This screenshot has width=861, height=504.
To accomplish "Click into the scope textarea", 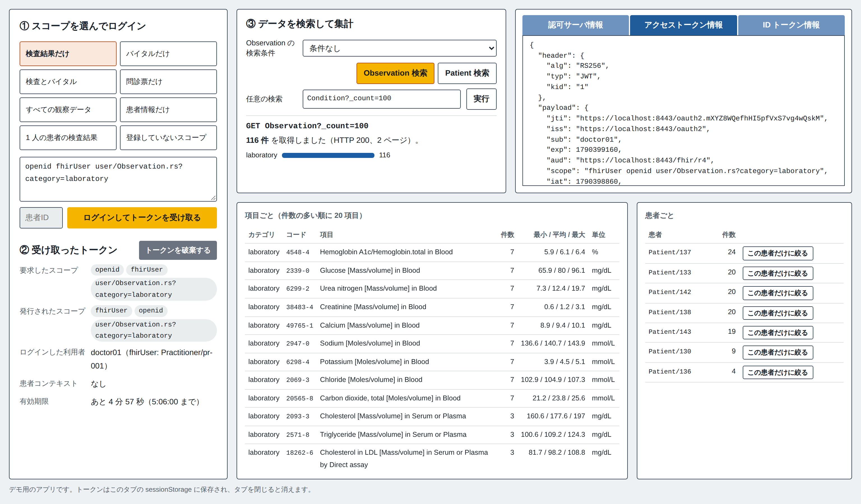I will point(118,179).
